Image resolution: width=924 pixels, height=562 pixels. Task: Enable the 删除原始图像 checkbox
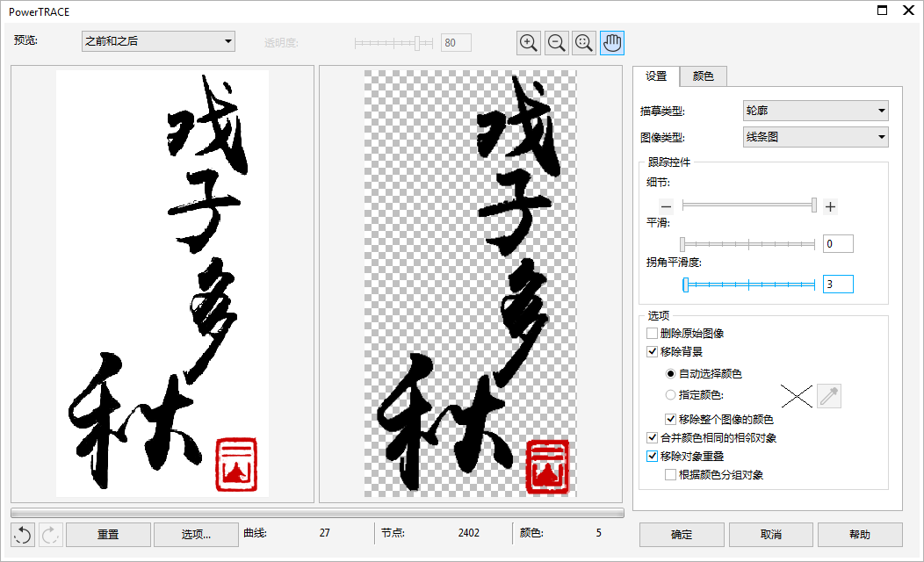(652, 333)
